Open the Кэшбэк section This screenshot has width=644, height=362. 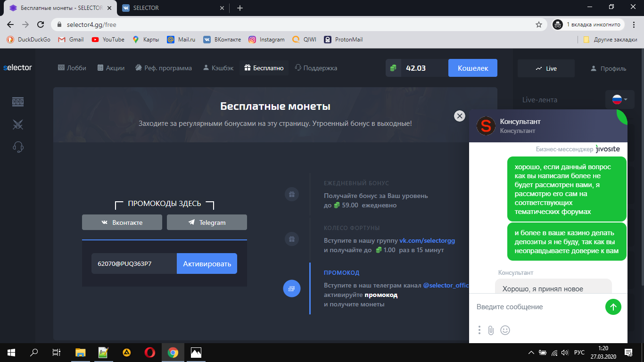[218, 68]
